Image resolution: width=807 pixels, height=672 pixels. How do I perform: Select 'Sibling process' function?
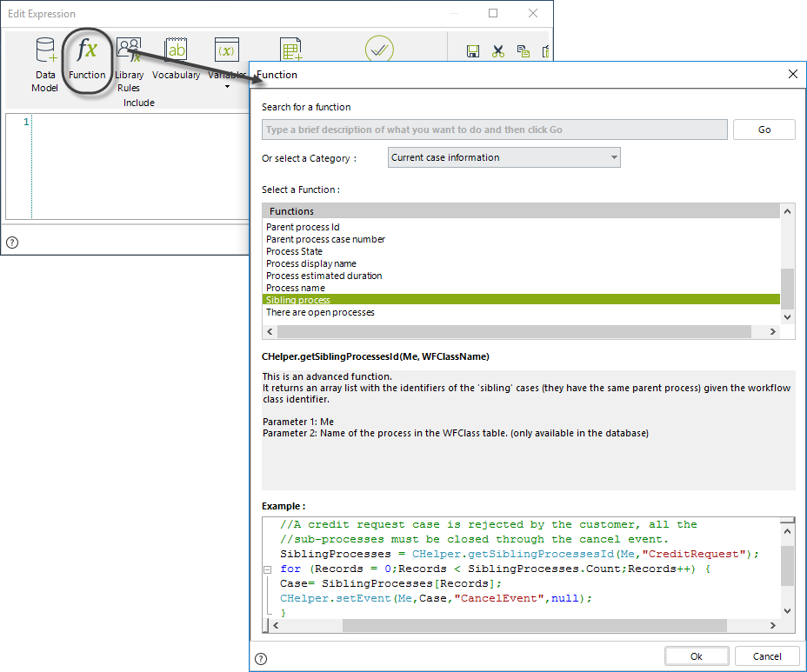[521, 300]
